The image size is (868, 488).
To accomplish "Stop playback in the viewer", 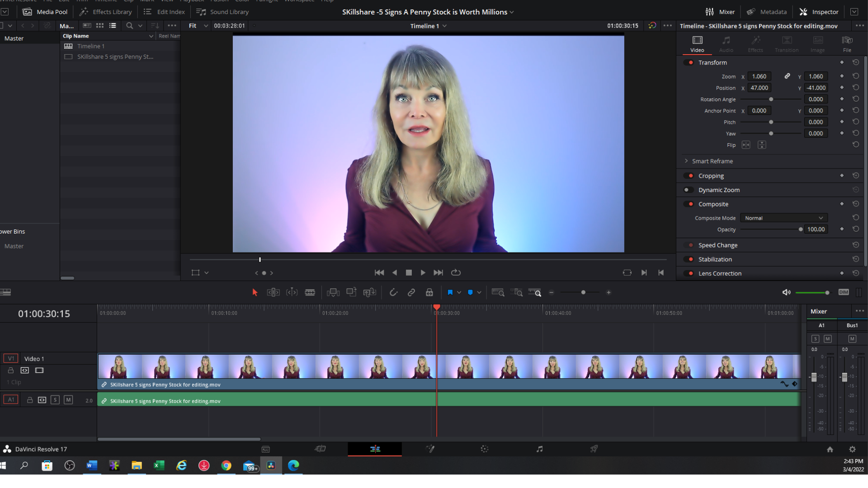I will click(409, 272).
